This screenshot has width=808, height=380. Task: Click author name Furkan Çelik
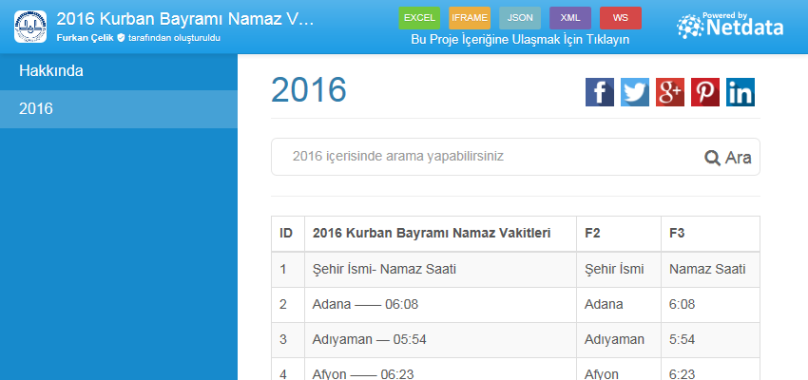click(x=85, y=38)
